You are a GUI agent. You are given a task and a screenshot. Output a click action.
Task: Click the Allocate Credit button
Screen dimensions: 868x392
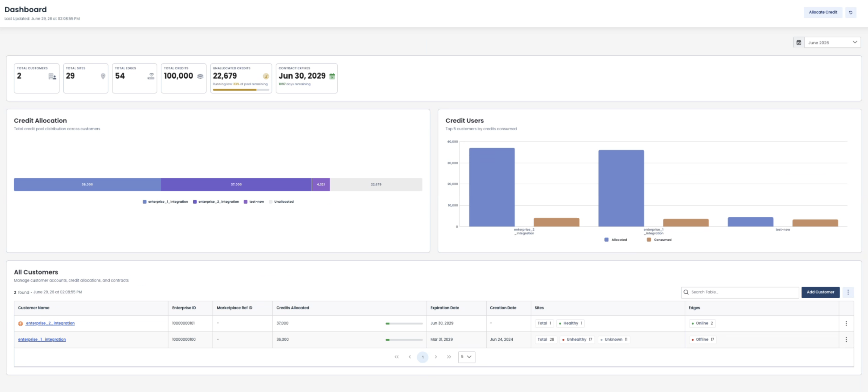click(x=823, y=12)
